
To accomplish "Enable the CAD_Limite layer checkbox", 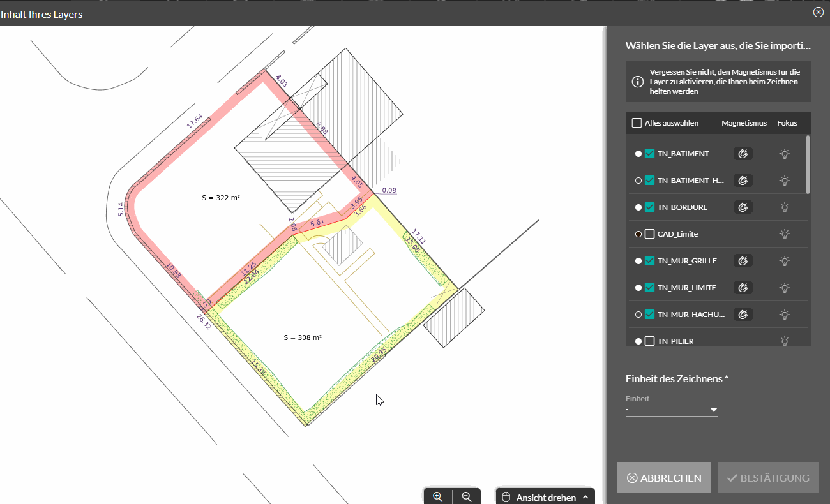I will (x=649, y=234).
